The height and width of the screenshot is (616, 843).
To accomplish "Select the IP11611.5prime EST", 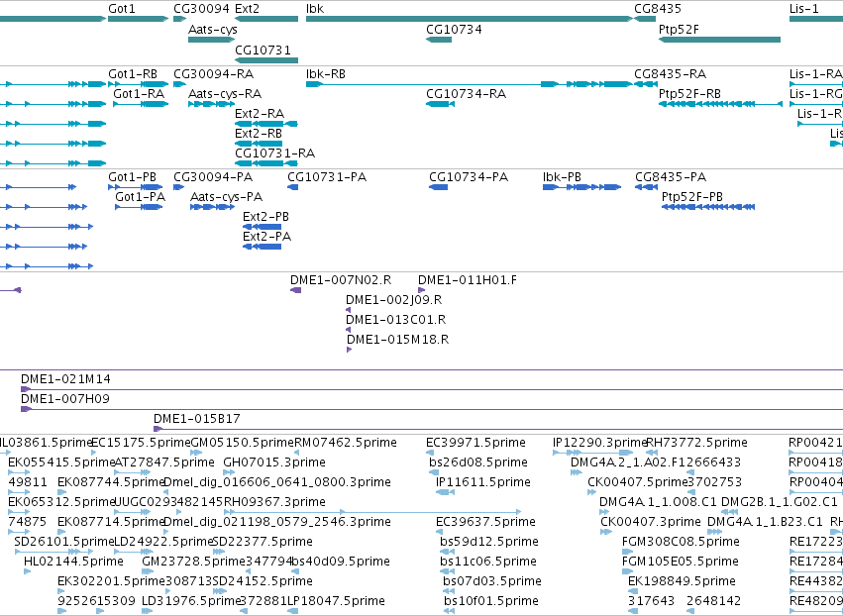I will (445, 492).
